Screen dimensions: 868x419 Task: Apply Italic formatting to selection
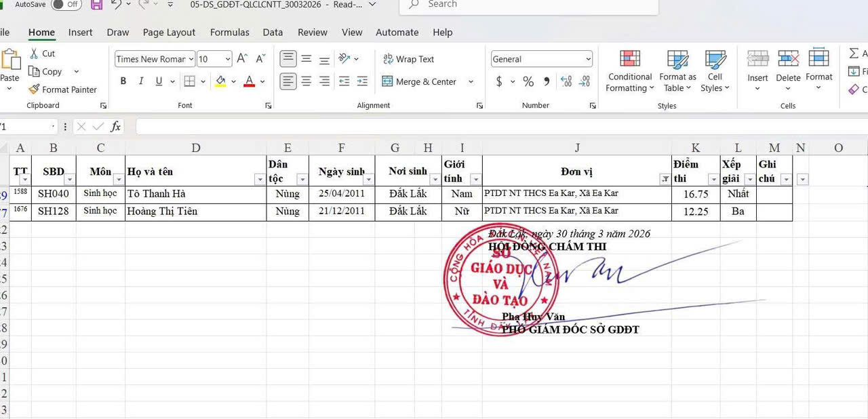(141, 81)
